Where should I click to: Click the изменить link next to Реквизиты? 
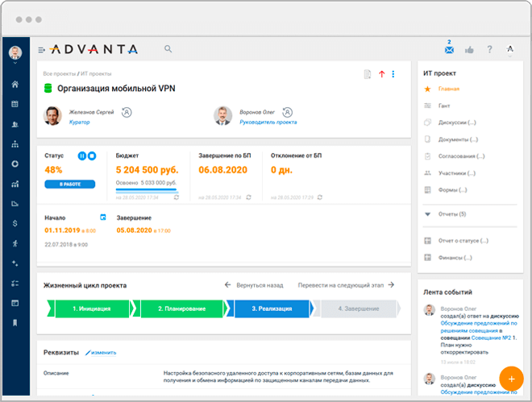[x=102, y=353]
